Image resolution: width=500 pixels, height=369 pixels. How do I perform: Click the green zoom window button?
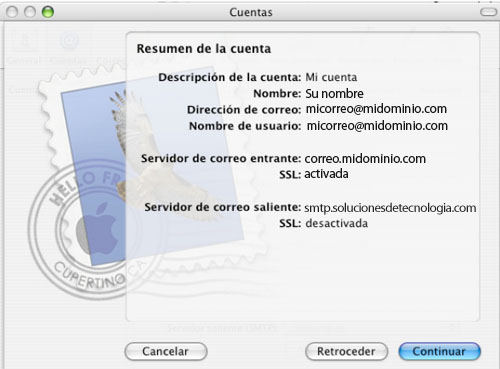(48, 12)
